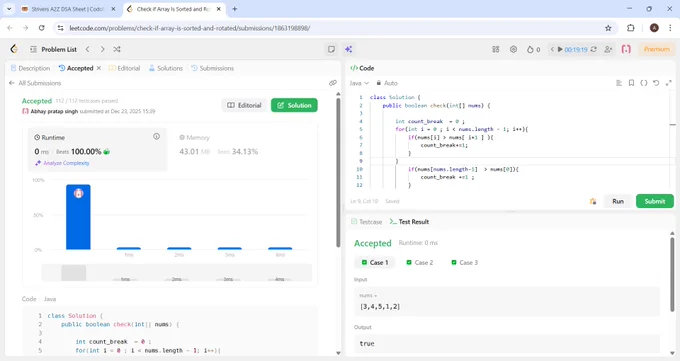The width and height of the screenshot is (680, 361).
Task: Click the Editorial button in results
Action: (245, 105)
